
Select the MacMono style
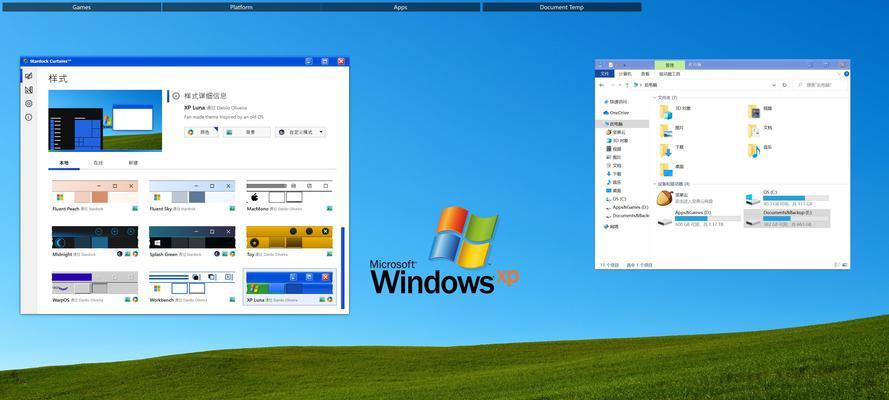[x=289, y=196]
